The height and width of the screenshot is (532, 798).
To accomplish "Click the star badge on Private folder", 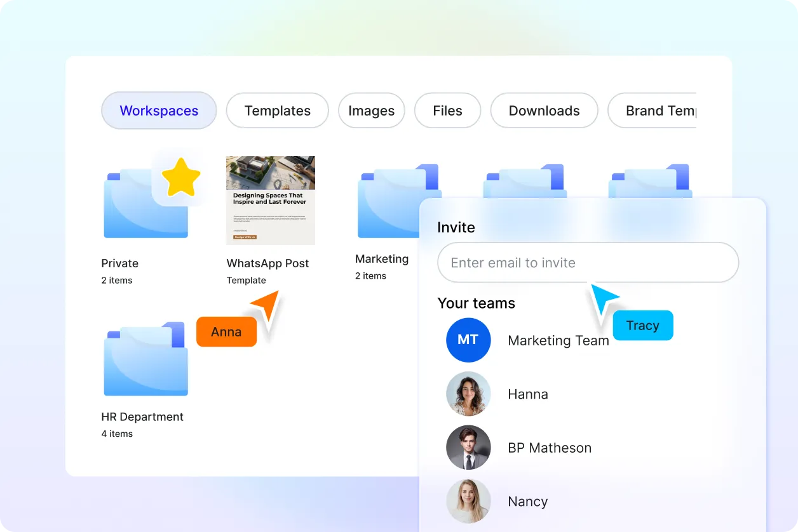I will [x=180, y=178].
